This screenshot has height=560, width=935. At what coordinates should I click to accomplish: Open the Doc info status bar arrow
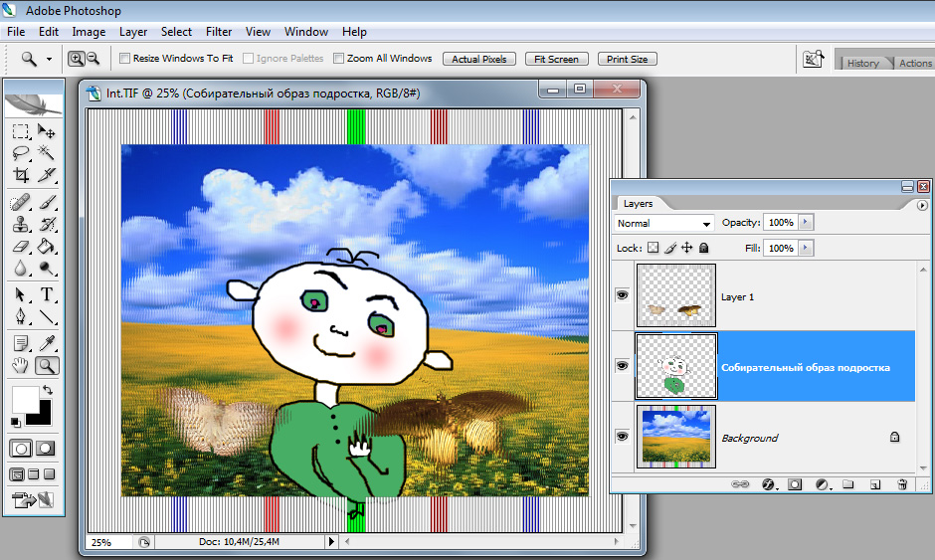click(331, 541)
